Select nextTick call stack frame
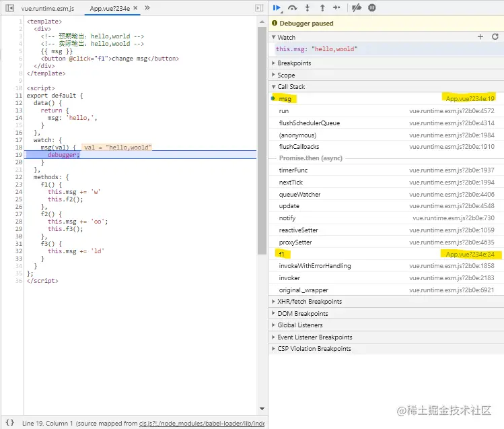This screenshot has width=504, height=429. click(x=386, y=183)
